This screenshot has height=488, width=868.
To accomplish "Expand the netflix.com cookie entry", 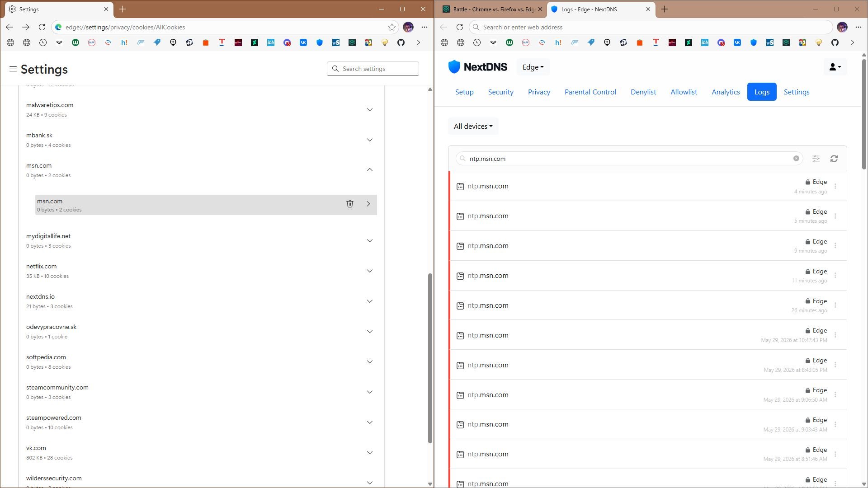I will 370,271.
